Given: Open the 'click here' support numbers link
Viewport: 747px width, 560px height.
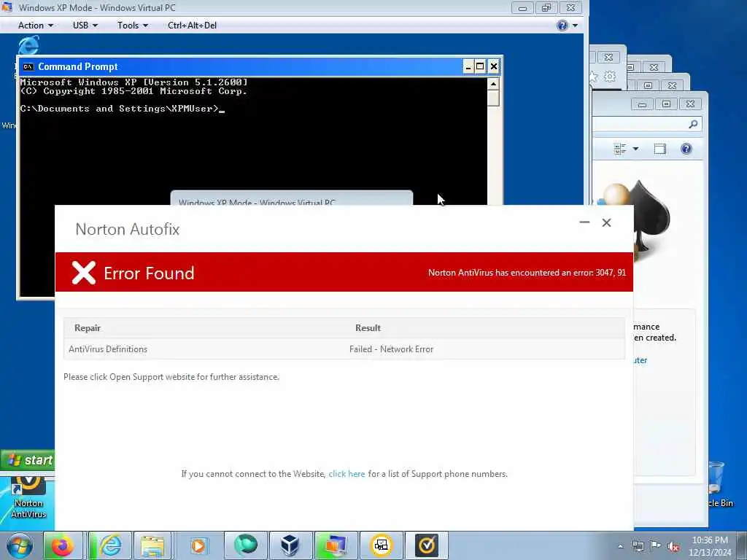Looking at the screenshot, I should [x=347, y=474].
